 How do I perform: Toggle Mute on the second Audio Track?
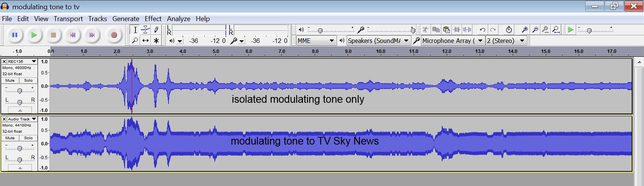tap(10, 138)
